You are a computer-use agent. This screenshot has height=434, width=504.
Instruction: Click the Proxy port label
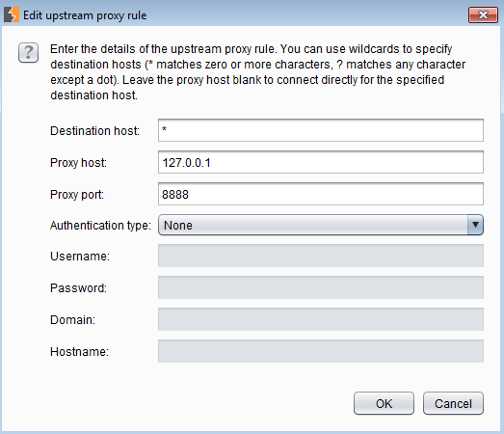77,195
